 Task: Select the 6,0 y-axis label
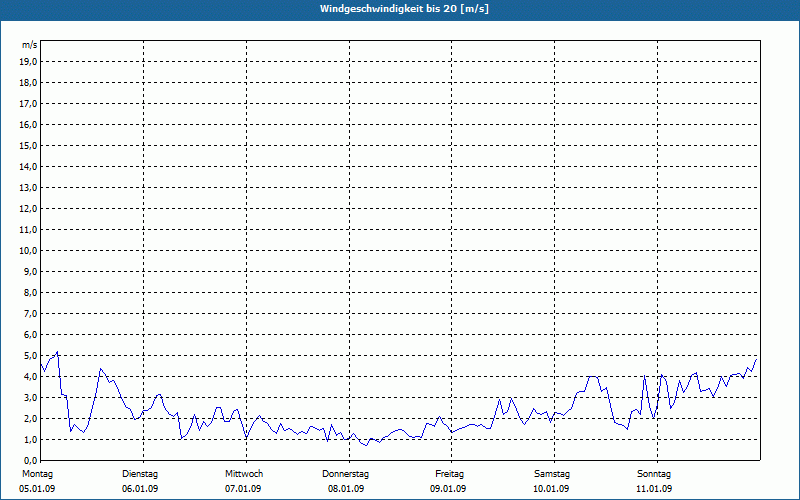(30, 335)
